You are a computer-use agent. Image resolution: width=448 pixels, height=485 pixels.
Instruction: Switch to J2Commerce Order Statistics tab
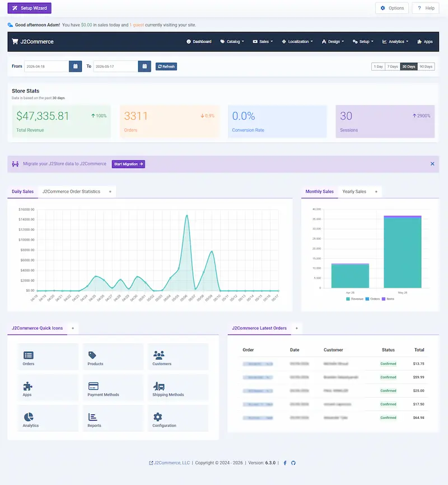click(x=71, y=192)
